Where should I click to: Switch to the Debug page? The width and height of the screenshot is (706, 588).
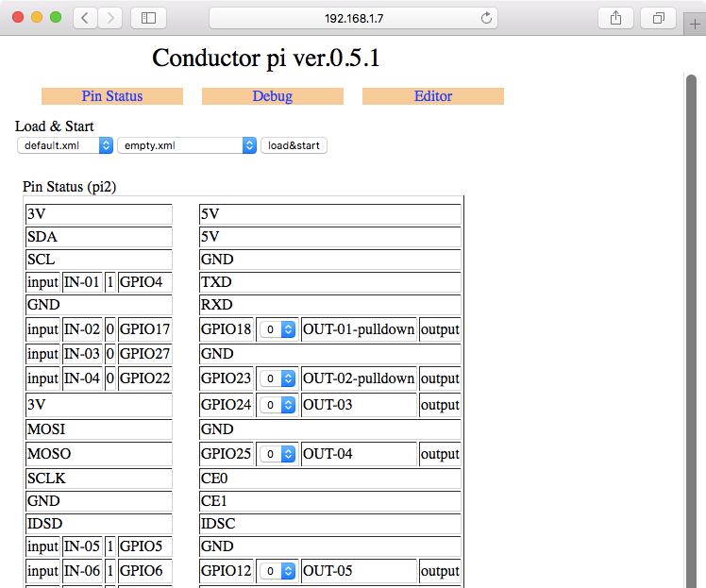[x=272, y=96]
